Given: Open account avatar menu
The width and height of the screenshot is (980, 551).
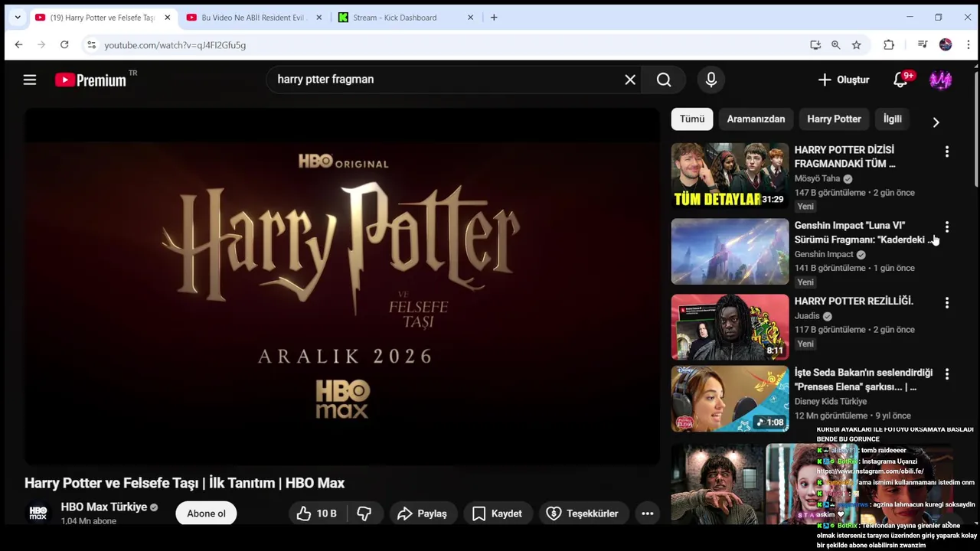Looking at the screenshot, I should pos(940,80).
